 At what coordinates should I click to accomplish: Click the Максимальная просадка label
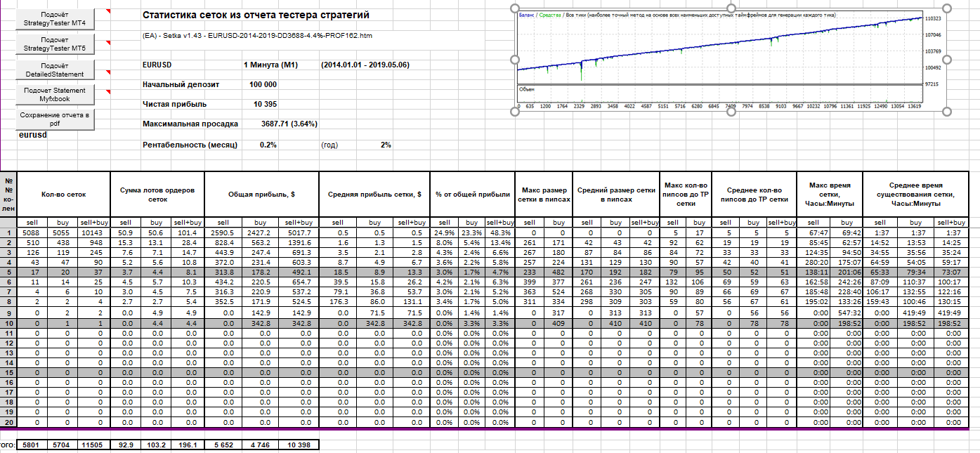pos(190,124)
